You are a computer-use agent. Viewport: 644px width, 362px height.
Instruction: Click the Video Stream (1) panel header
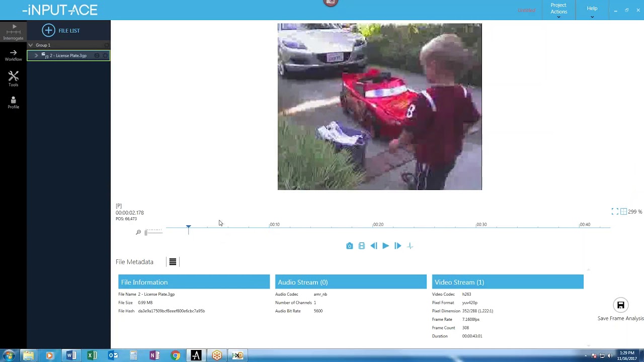pos(508,282)
